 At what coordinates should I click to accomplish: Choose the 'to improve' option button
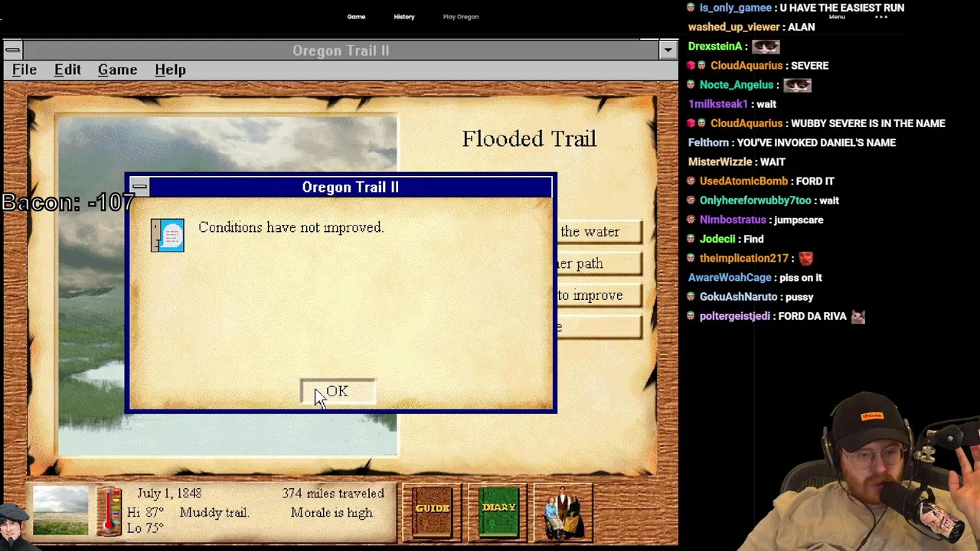click(x=599, y=296)
